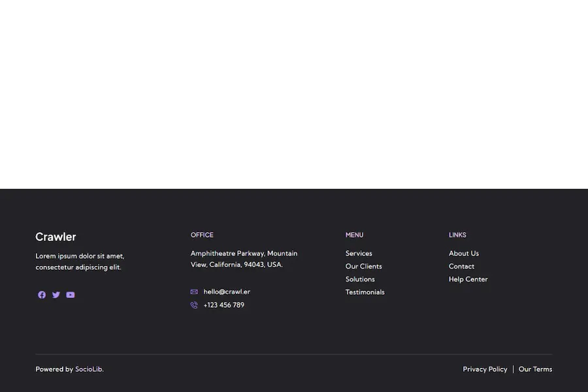The image size is (588, 392).
Task: Click the OFFICE column heading
Action: (202, 235)
